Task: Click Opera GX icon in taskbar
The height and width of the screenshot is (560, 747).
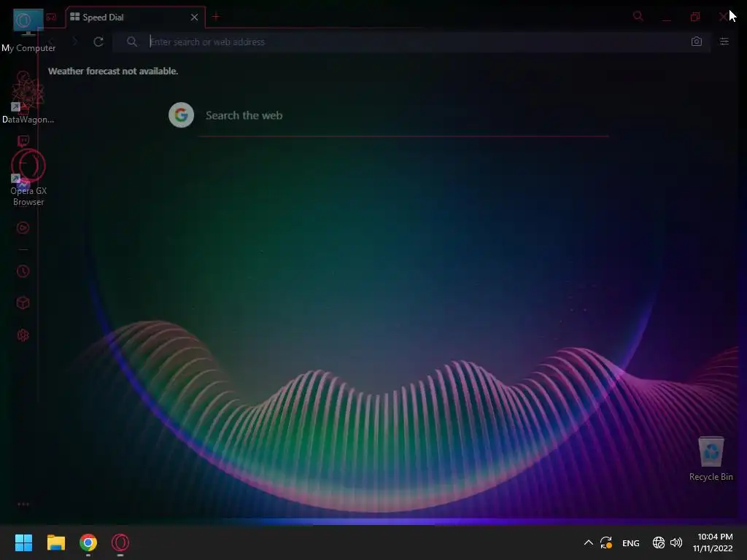Action: pyautogui.click(x=120, y=542)
